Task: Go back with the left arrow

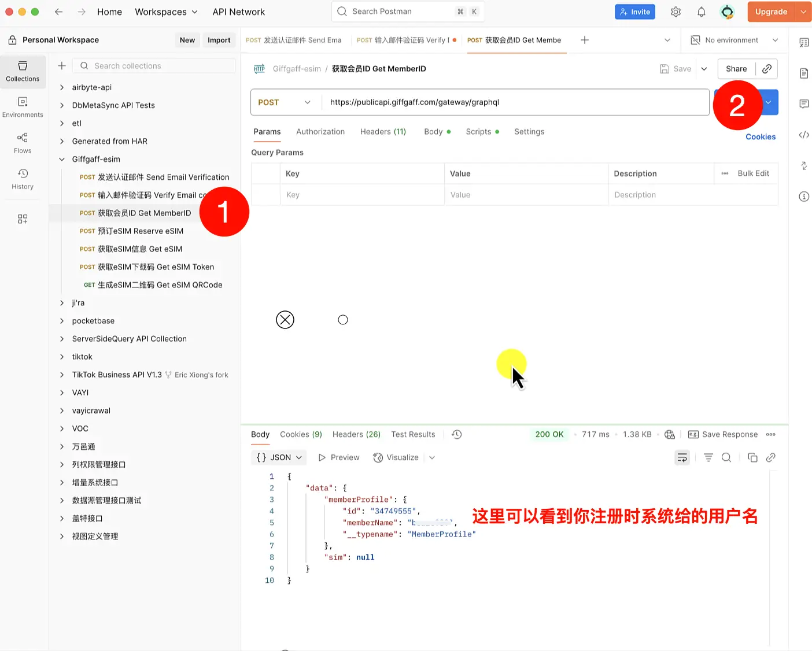Action: (x=58, y=12)
